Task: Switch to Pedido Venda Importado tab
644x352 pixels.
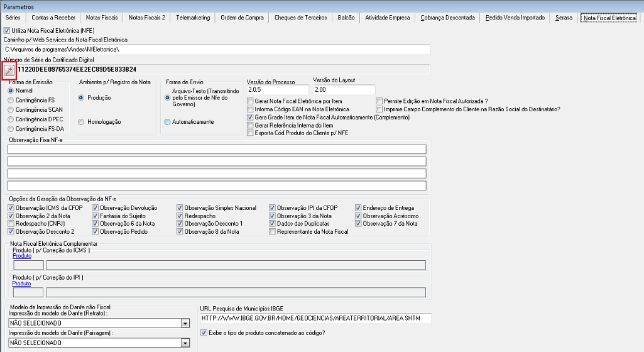Action: (x=515, y=18)
